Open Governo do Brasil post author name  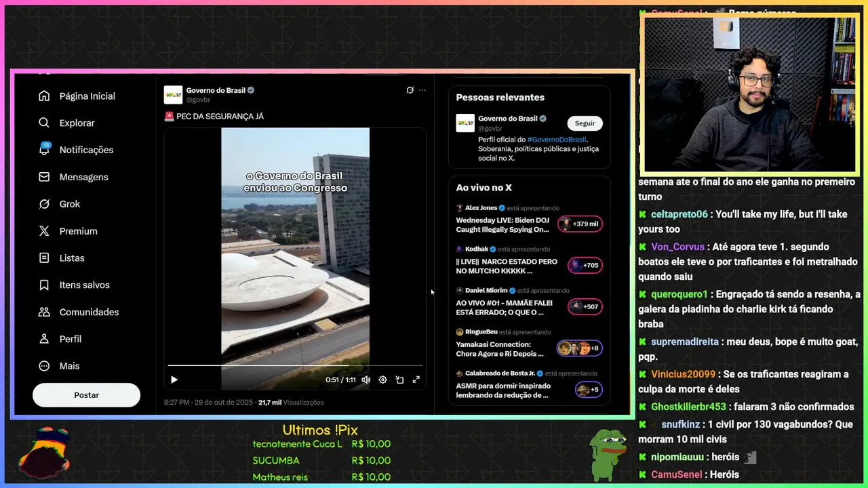click(x=216, y=90)
